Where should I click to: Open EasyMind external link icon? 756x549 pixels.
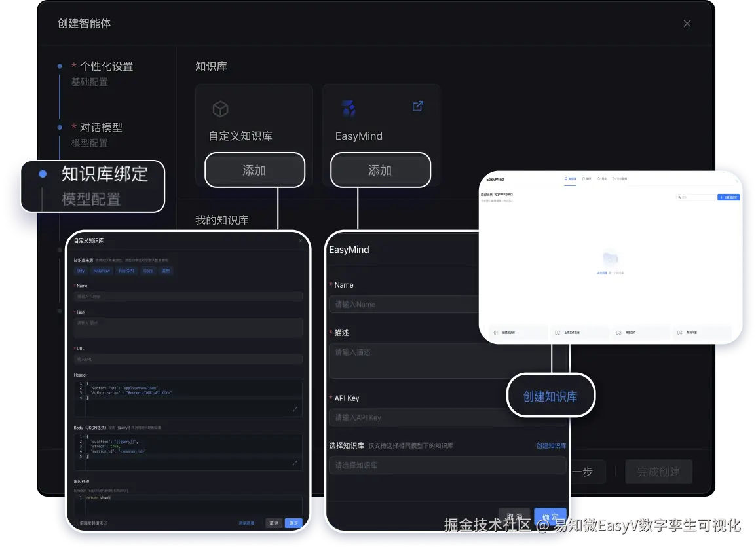[x=417, y=106]
